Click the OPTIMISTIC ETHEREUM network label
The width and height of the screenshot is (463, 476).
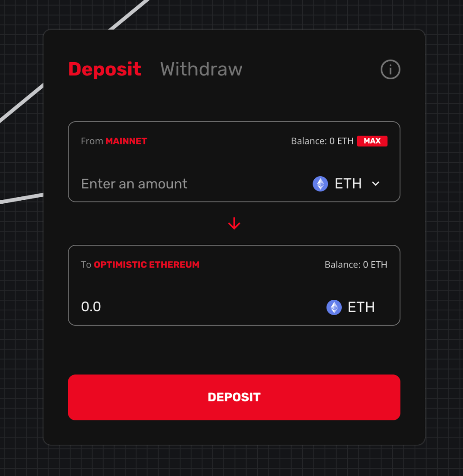[147, 265]
